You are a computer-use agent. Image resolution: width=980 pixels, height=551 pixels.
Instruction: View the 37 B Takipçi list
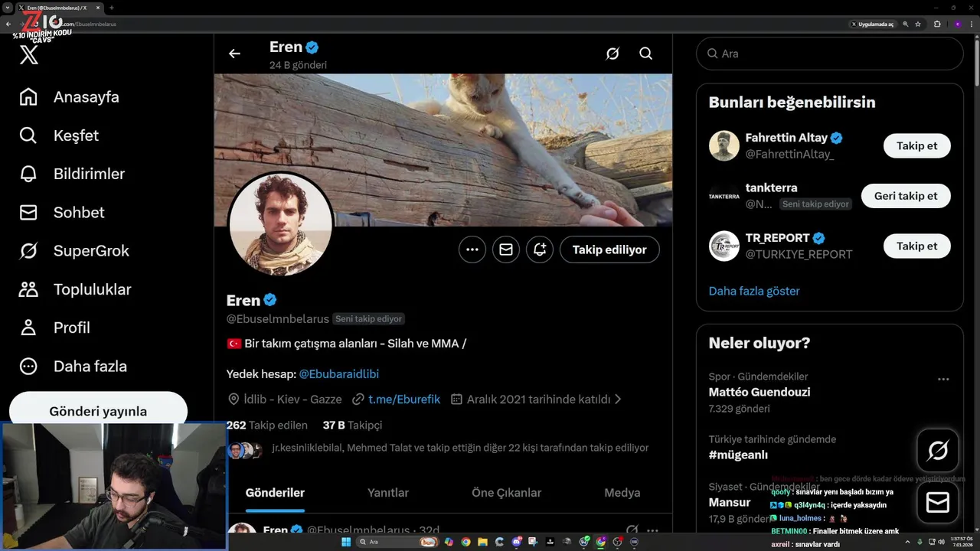tap(352, 425)
